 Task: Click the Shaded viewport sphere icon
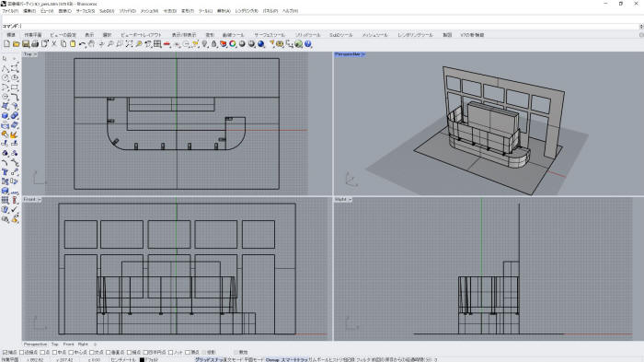[x=242, y=43]
